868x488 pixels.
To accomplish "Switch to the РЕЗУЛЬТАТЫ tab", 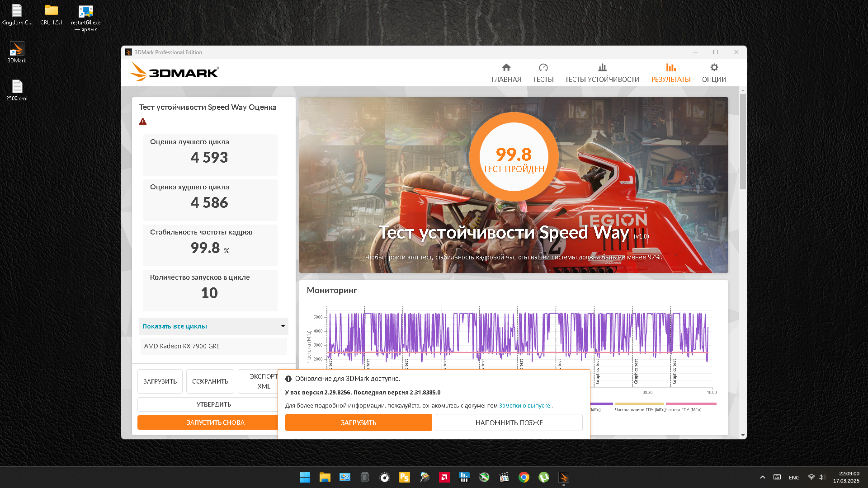I will coord(670,73).
